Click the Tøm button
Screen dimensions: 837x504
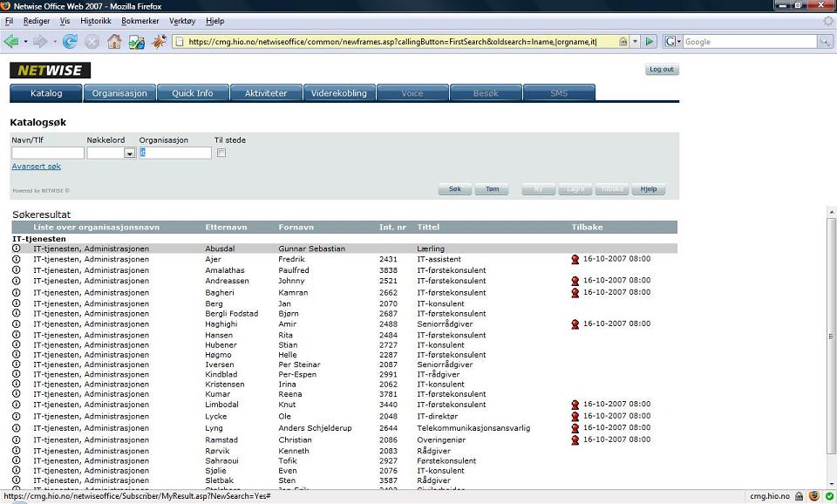point(492,189)
